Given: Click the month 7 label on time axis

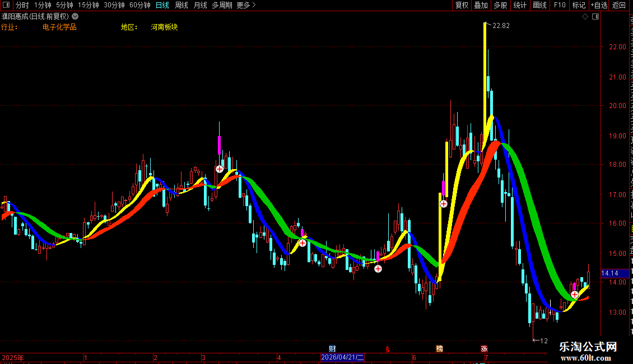Looking at the screenshot, I should (486, 357).
